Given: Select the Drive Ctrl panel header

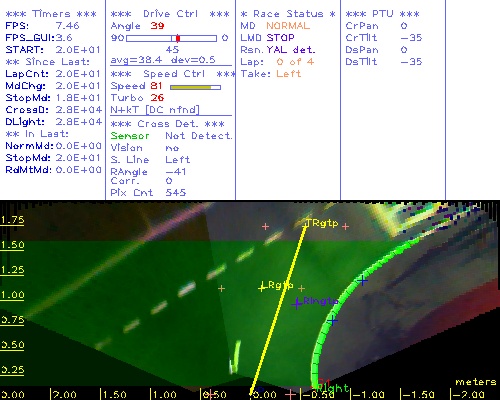Looking at the screenshot, I should [x=170, y=14].
